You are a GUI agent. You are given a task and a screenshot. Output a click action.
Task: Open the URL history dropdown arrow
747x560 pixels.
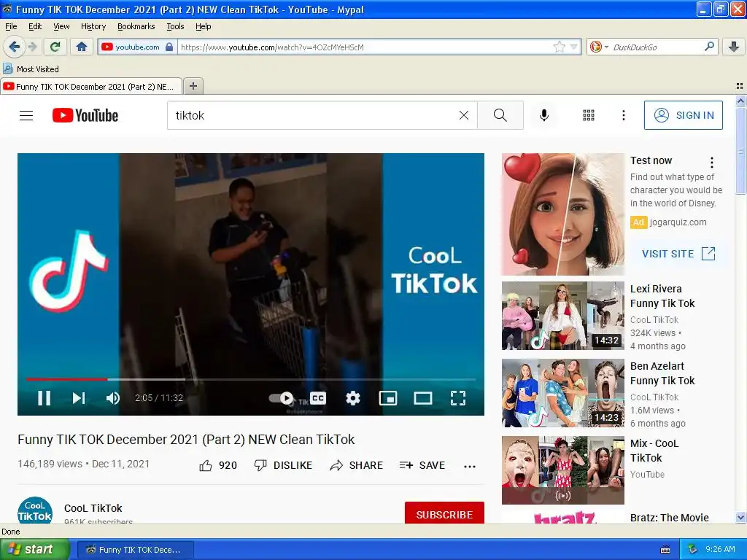(x=574, y=47)
